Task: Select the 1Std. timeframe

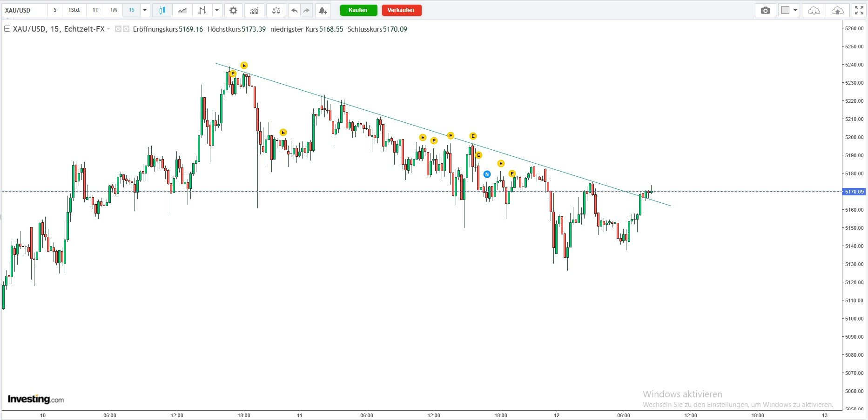Action: 74,10
